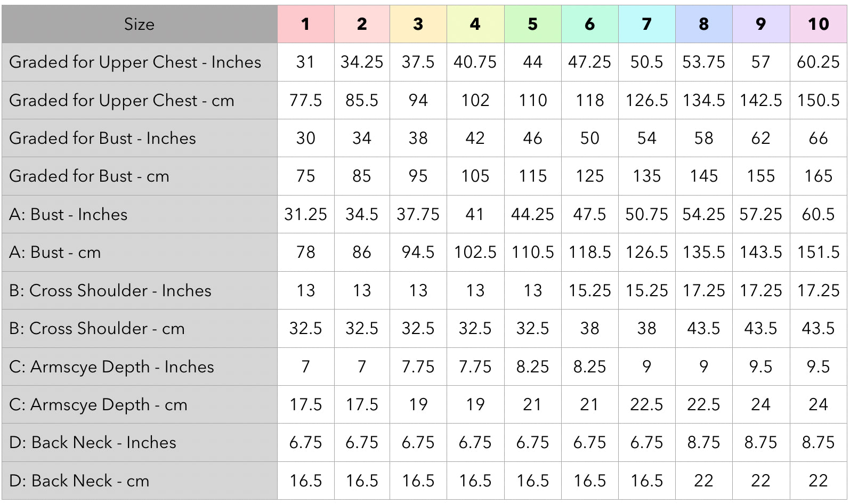
Task: Click the pink size 1 header cell
Action: pyautogui.click(x=305, y=24)
